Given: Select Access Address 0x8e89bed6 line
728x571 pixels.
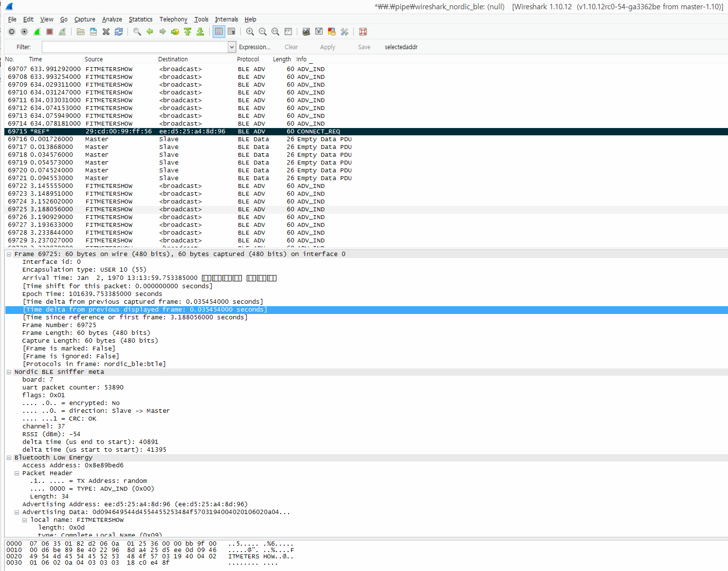Looking at the screenshot, I should [x=73, y=465].
